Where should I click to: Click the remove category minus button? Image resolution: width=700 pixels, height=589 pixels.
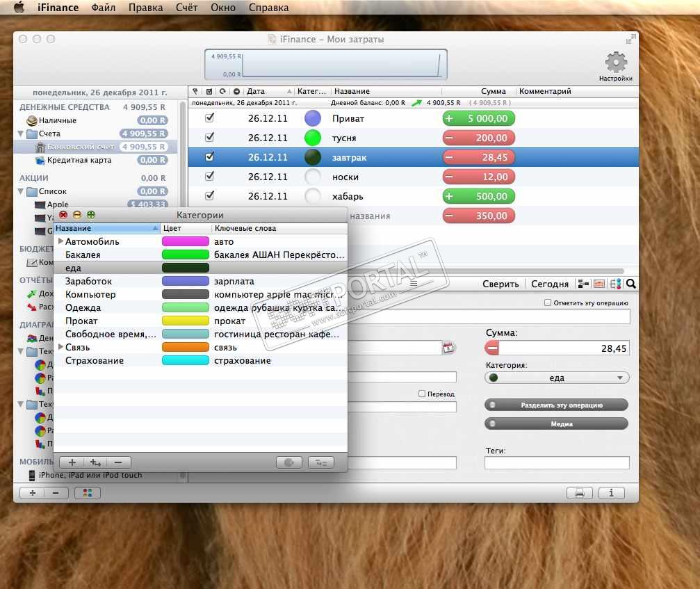(118, 462)
